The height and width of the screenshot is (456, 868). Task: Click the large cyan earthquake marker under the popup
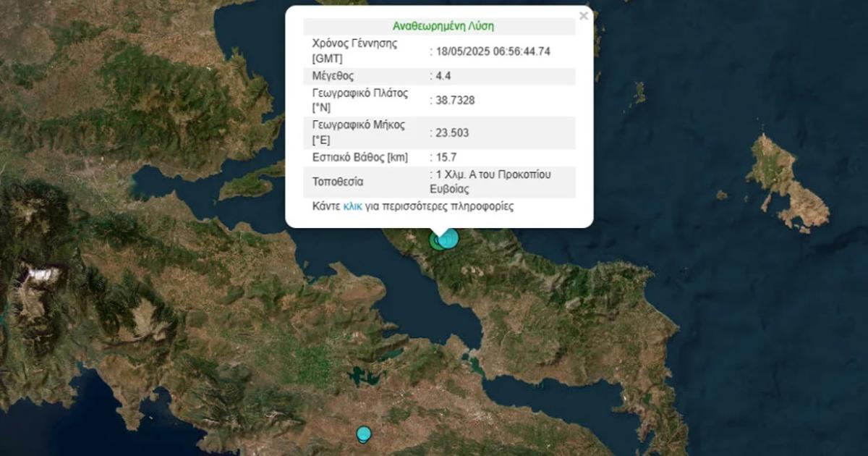click(450, 238)
